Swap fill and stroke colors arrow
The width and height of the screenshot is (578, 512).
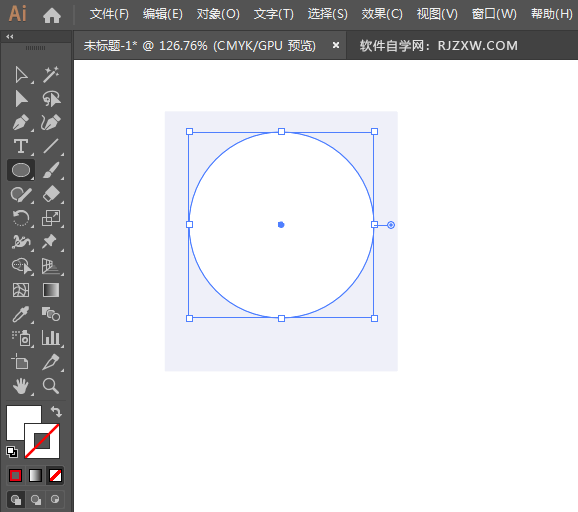pyautogui.click(x=56, y=411)
